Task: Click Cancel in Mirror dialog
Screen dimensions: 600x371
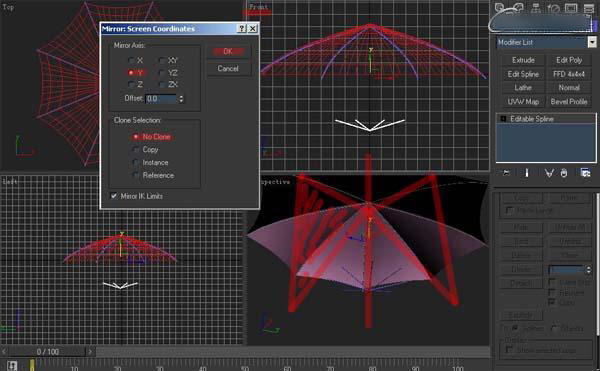Action: [x=228, y=68]
